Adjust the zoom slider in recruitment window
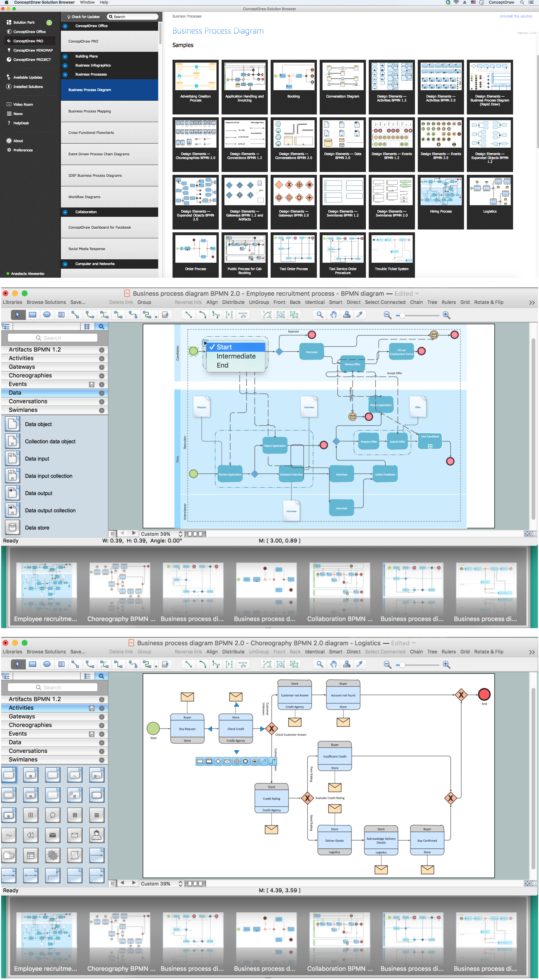 click(x=403, y=315)
